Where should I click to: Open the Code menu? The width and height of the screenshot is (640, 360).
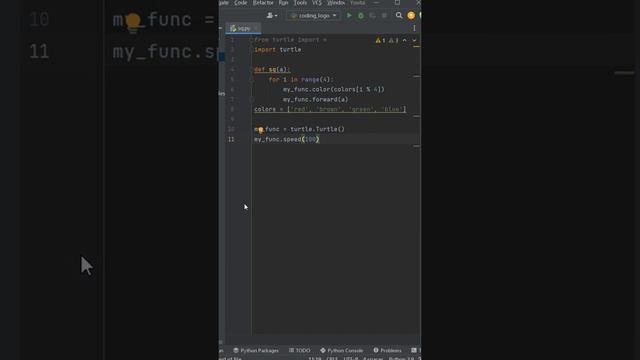click(x=240, y=3)
